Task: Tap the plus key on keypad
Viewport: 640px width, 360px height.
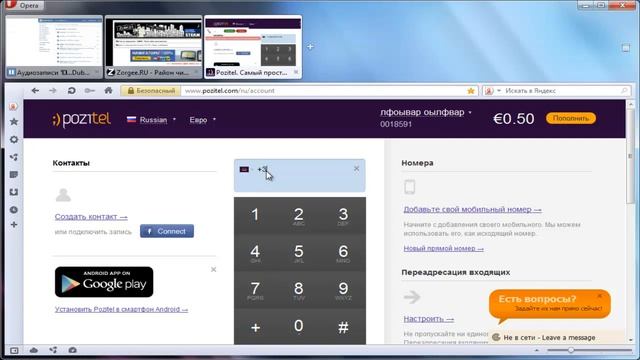Action: click(x=256, y=327)
